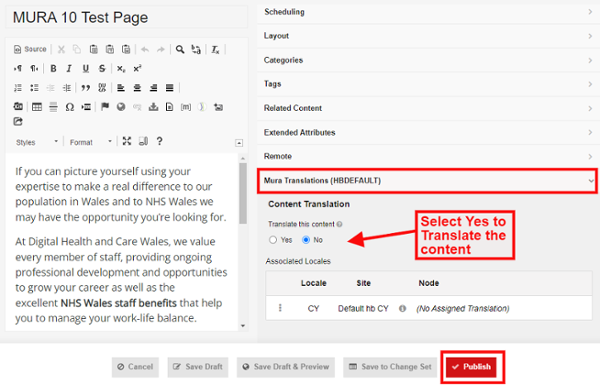
Task: Toggle underline formatting
Action: point(86,69)
